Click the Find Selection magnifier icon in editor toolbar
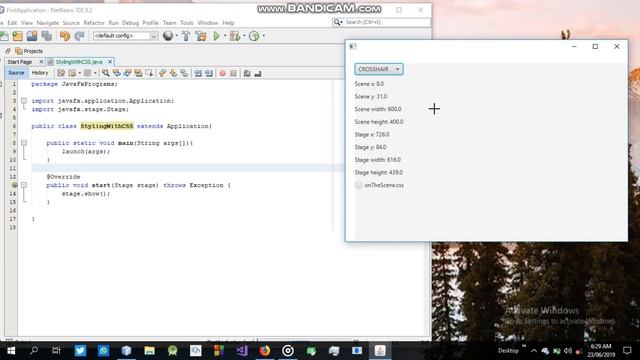Image resolution: width=640 pixels, height=360 pixels. pyautogui.click(x=106, y=73)
